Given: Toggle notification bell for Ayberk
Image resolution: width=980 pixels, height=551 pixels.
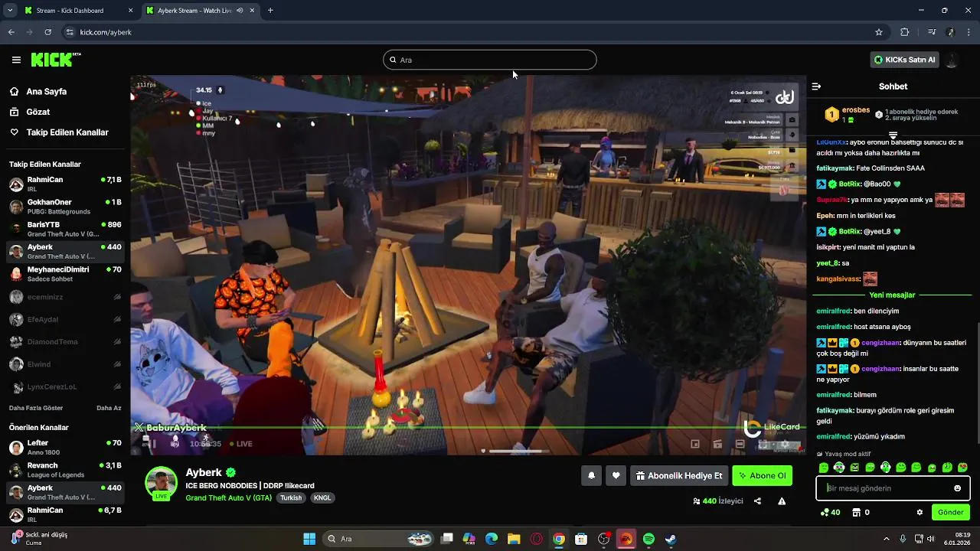Looking at the screenshot, I should coord(591,475).
